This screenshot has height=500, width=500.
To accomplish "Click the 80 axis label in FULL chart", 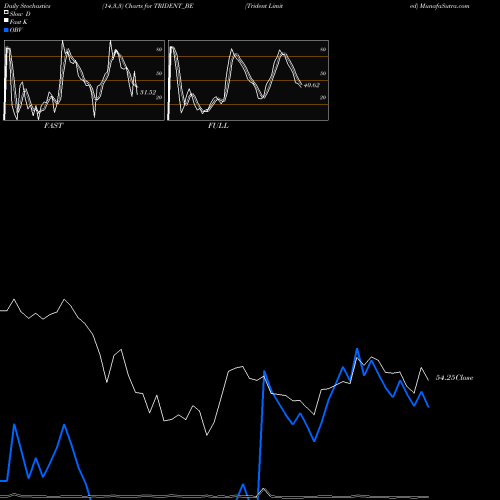I will click(x=323, y=49).
